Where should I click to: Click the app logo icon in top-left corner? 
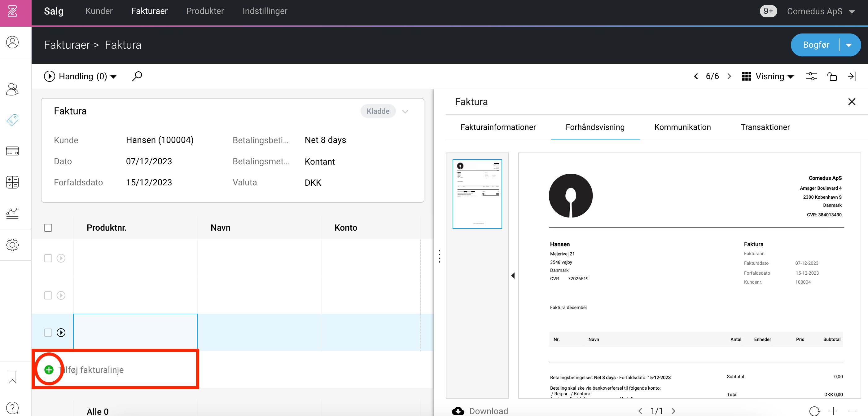tap(12, 11)
